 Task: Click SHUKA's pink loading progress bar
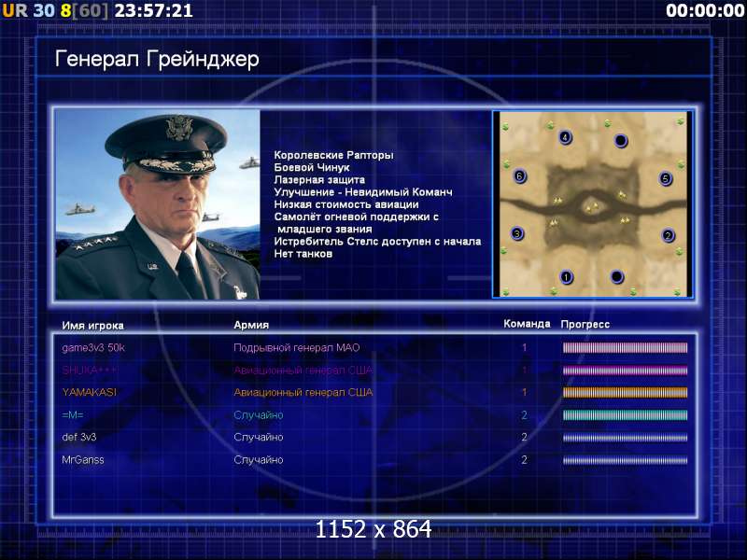click(x=625, y=370)
